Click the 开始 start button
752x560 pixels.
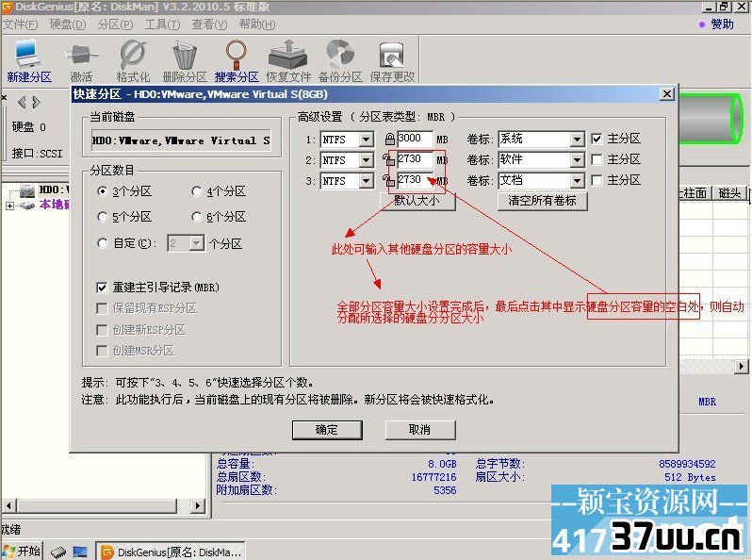tap(22, 551)
